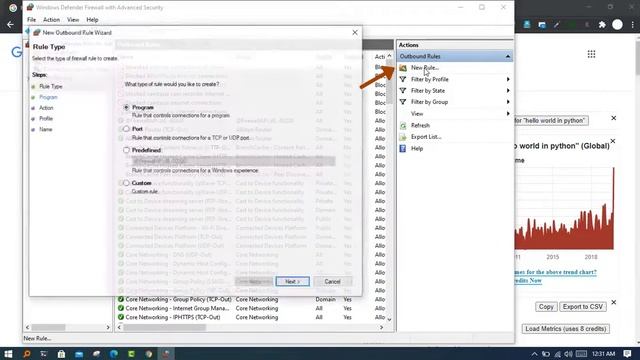Open Task View from the taskbar

pos(44,353)
